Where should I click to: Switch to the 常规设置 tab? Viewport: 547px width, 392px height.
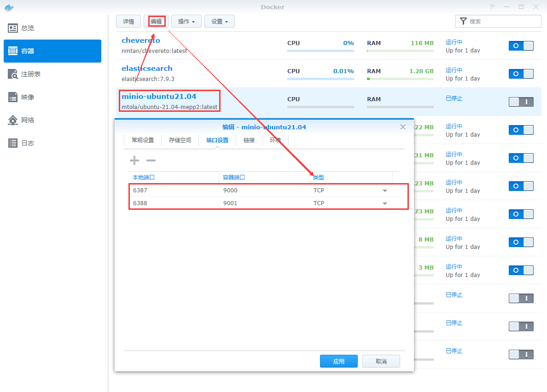point(143,140)
